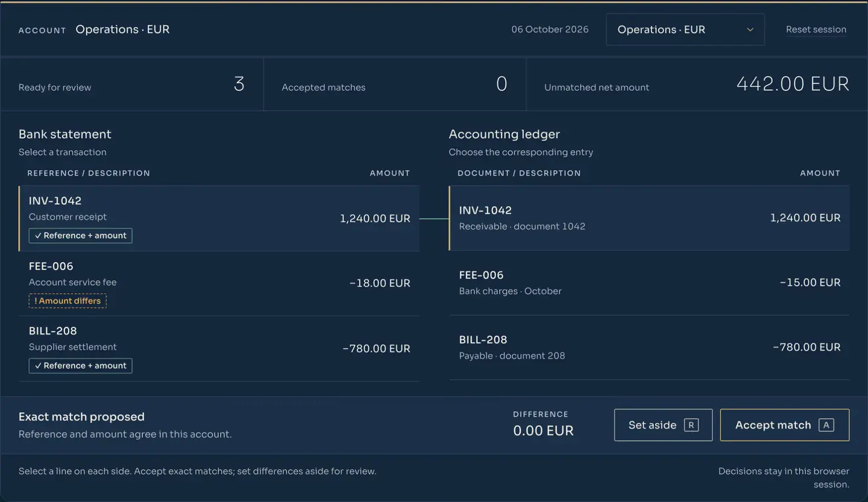Click the −15.00 EUR ledger amount
The image size is (868, 502).
810,283
